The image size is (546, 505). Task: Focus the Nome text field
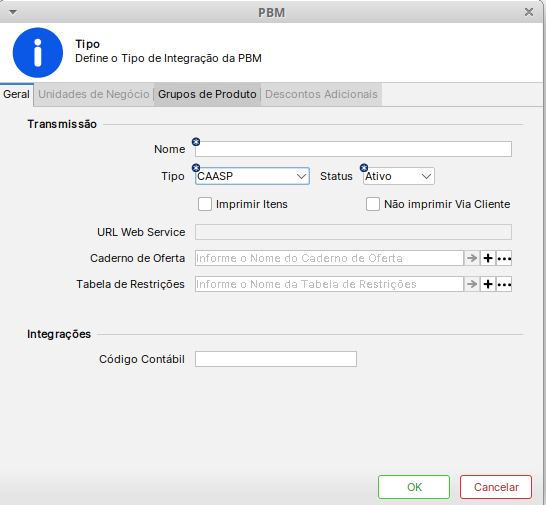click(353, 149)
